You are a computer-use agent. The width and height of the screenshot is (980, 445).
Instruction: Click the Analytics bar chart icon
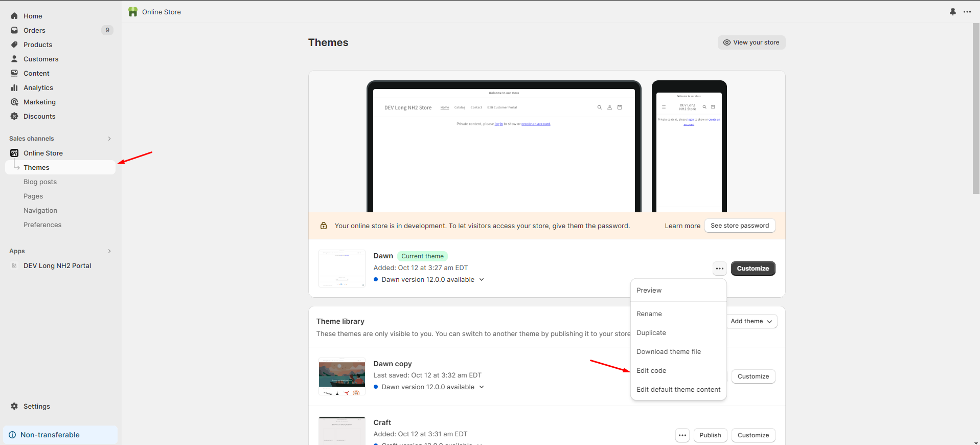coord(14,87)
